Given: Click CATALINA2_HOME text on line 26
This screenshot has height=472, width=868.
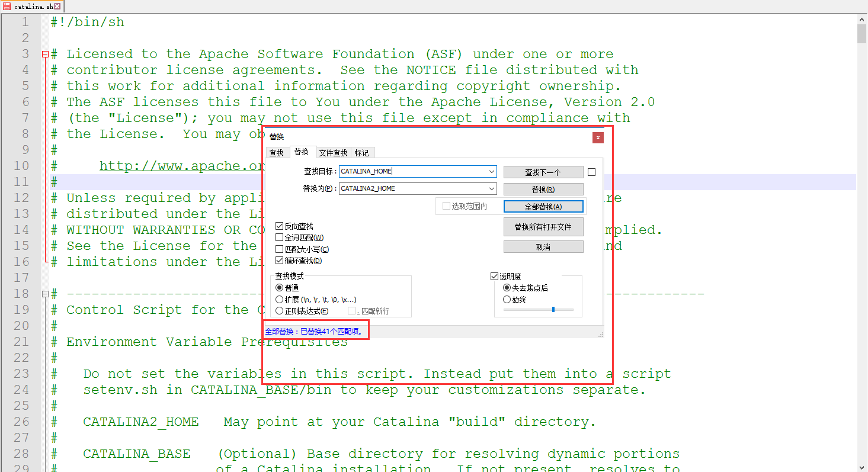Looking at the screenshot, I should [x=141, y=422].
